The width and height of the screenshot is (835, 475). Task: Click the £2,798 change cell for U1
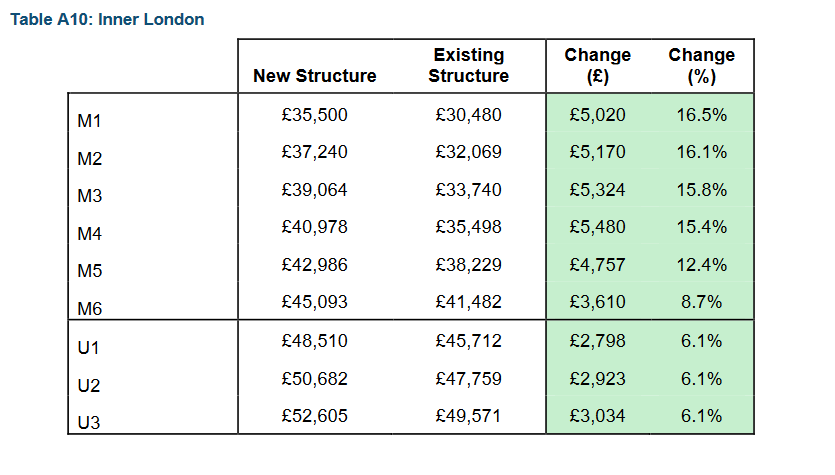597,341
